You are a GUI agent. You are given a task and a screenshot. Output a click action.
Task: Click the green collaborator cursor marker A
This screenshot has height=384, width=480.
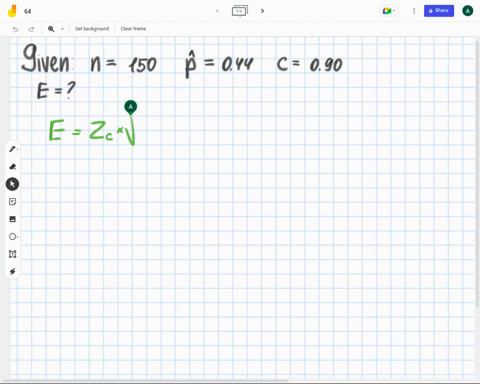pos(130,107)
